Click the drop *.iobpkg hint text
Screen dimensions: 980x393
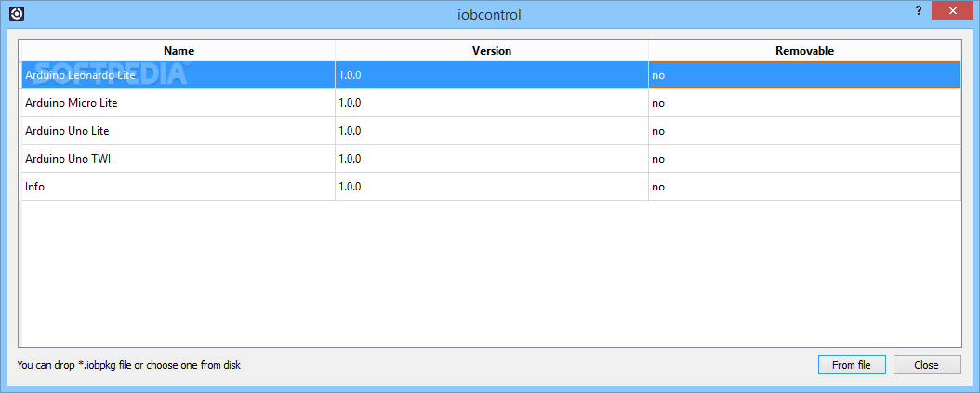(x=128, y=365)
